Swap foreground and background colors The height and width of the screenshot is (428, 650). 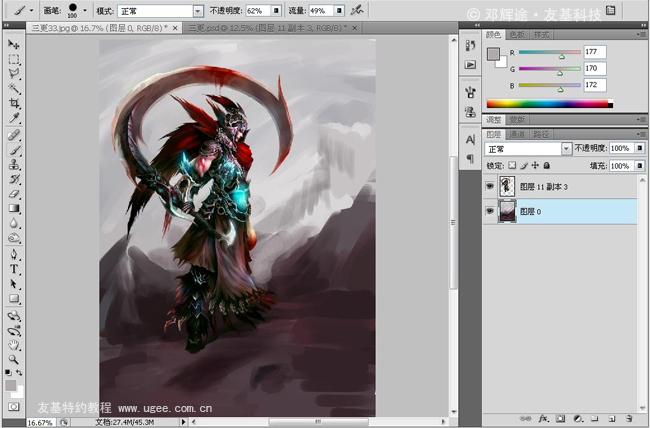pyautogui.click(x=19, y=372)
